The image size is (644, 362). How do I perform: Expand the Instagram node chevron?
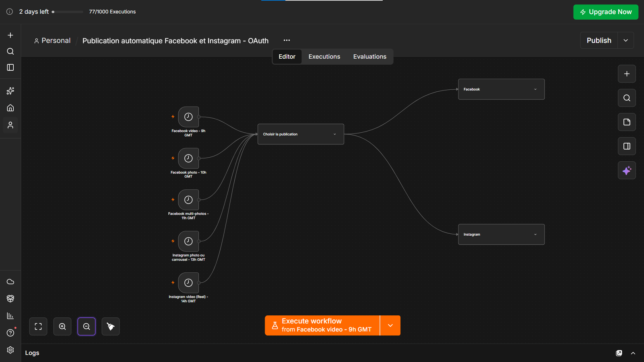click(x=535, y=234)
